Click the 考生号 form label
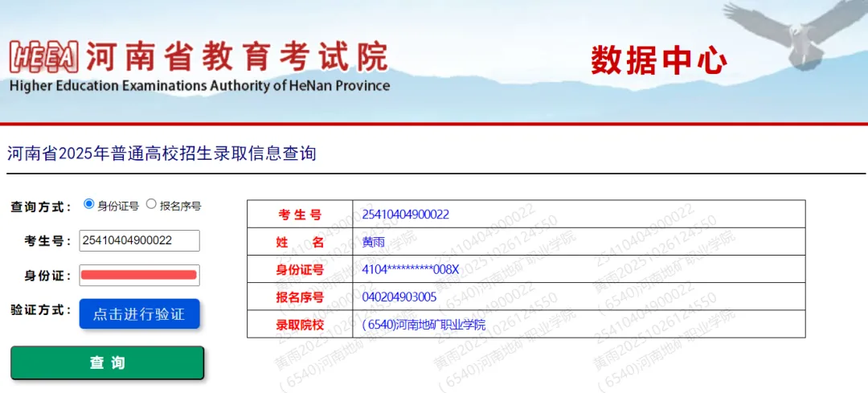Image resolution: width=868 pixels, height=393 pixels. coord(47,241)
